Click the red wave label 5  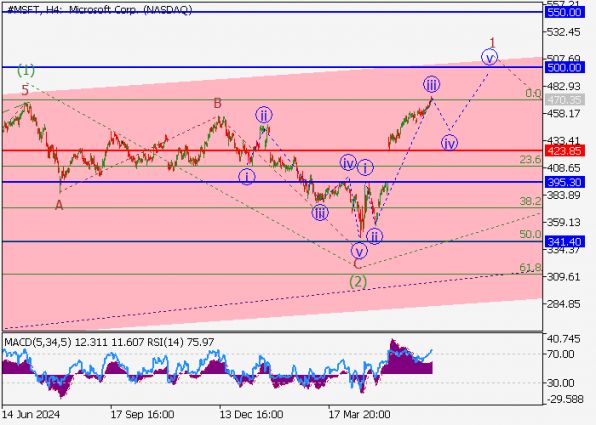coord(25,90)
